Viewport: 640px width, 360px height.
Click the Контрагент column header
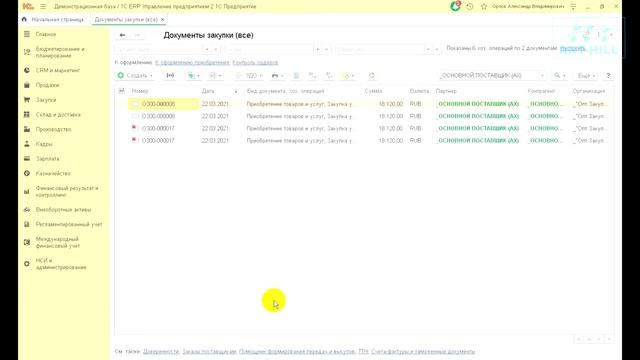[x=541, y=91]
